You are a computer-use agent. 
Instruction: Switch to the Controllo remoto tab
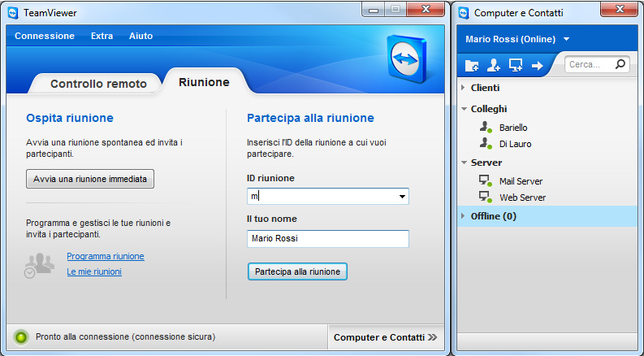98,84
